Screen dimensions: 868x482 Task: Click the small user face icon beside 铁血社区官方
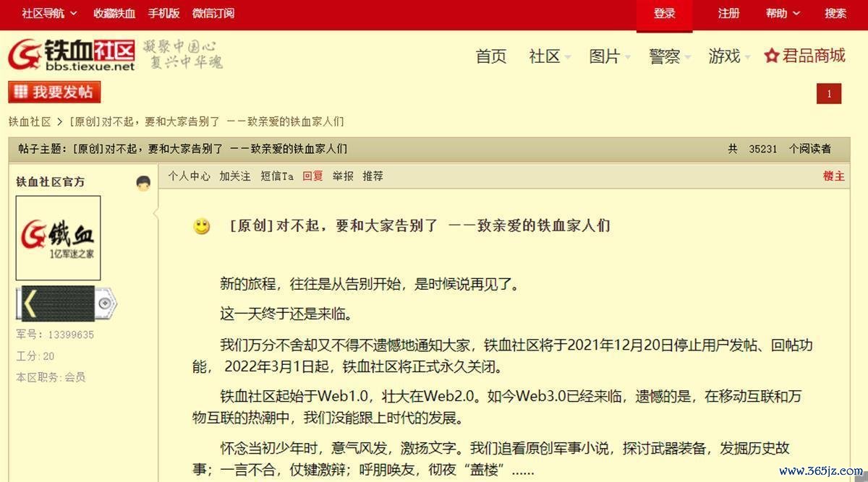pos(143,183)
